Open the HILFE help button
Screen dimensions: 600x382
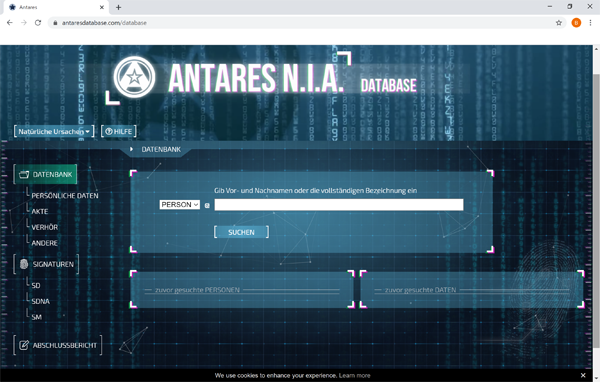119,131
